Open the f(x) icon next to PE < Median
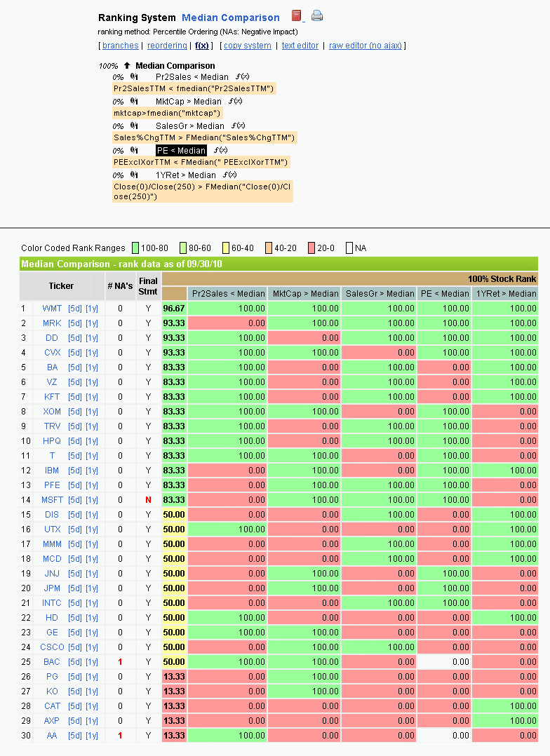The width and height of the screenshot is (550, 756). tap(221, 151)
